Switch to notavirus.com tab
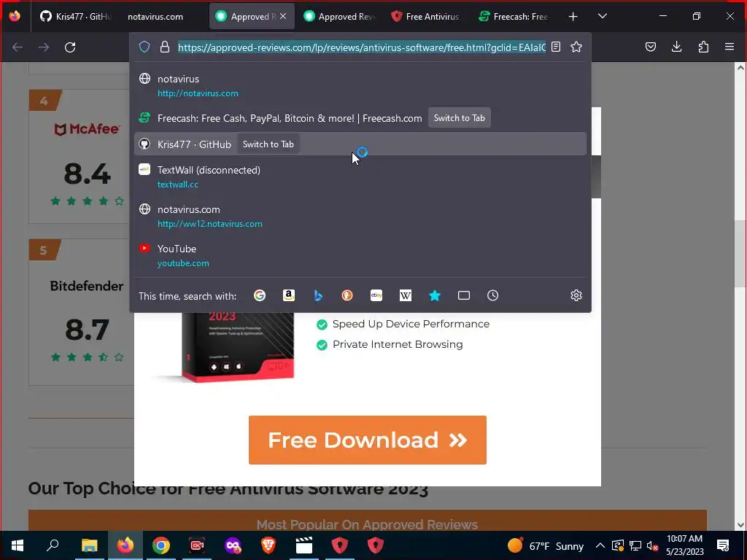 coord(162,16)
